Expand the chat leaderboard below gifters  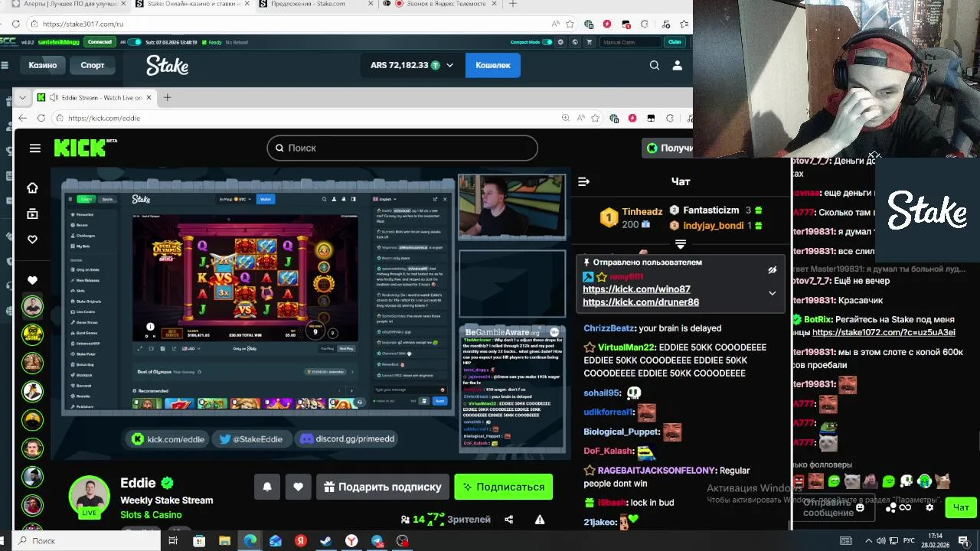tap(680, 244)
